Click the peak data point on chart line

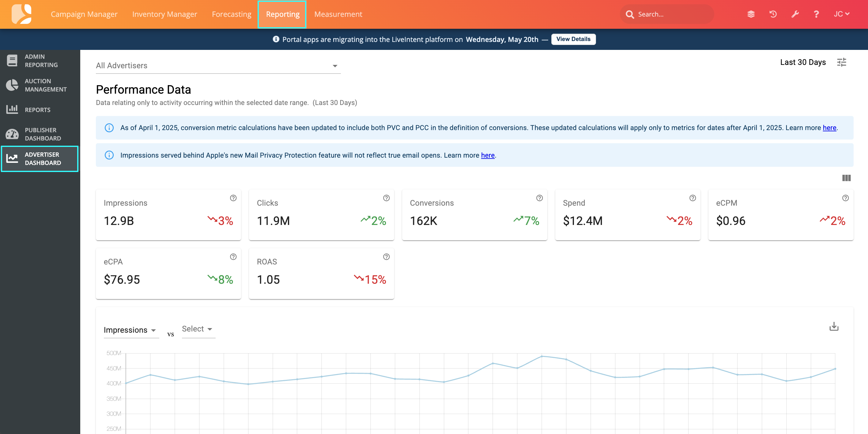click(x=542, y=356)
